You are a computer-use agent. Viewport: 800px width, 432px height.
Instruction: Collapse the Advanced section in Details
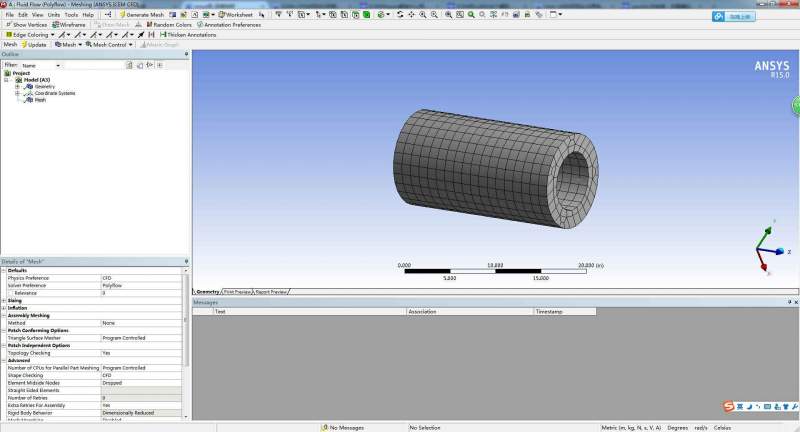coord(4,361)
